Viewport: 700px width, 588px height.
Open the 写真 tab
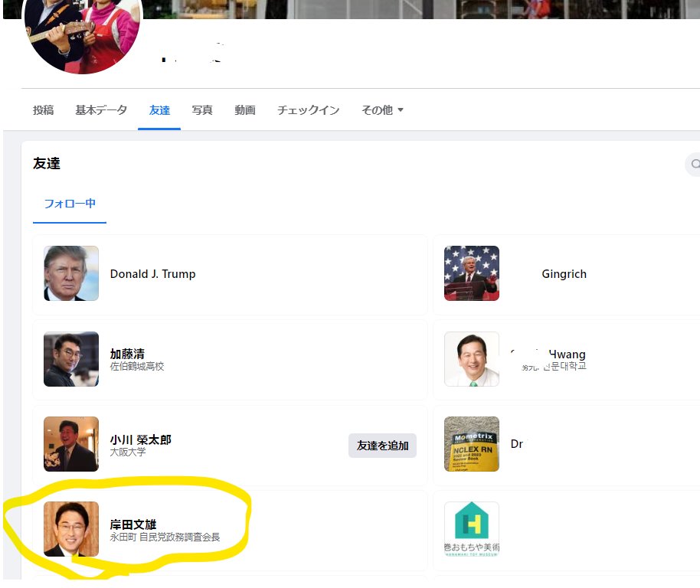click(x=202, y=109)
